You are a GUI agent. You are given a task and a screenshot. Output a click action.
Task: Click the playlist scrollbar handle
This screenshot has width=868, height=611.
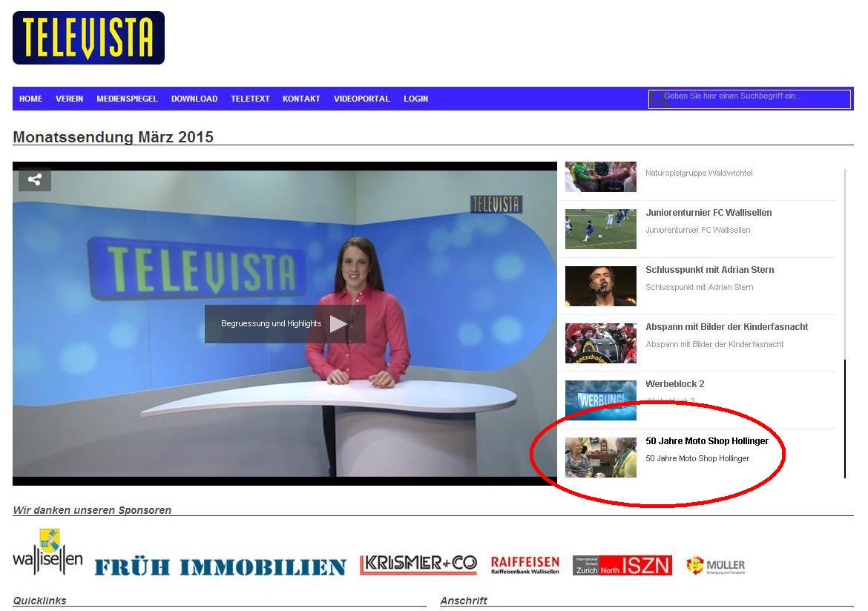point(845,419)
